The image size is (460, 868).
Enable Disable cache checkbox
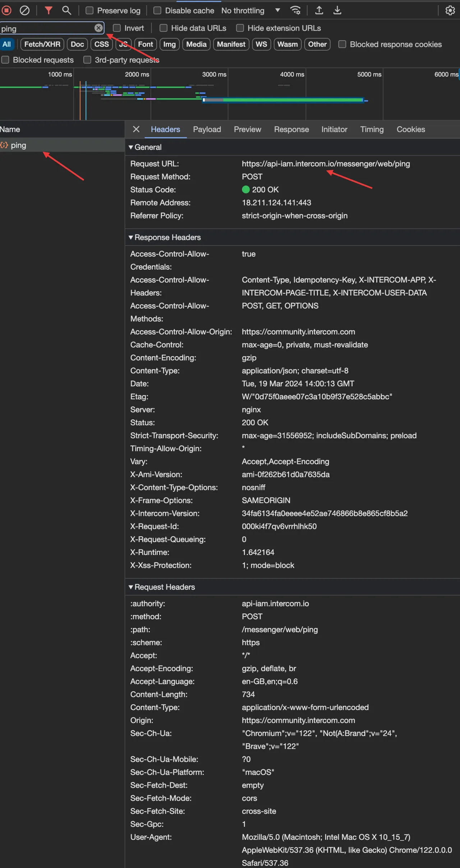157,10
